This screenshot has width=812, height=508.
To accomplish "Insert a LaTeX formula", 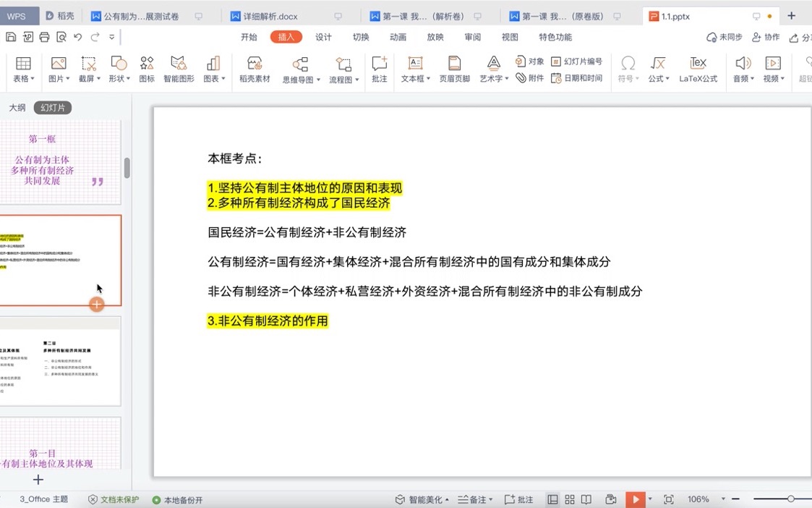I will coord(696,69).
